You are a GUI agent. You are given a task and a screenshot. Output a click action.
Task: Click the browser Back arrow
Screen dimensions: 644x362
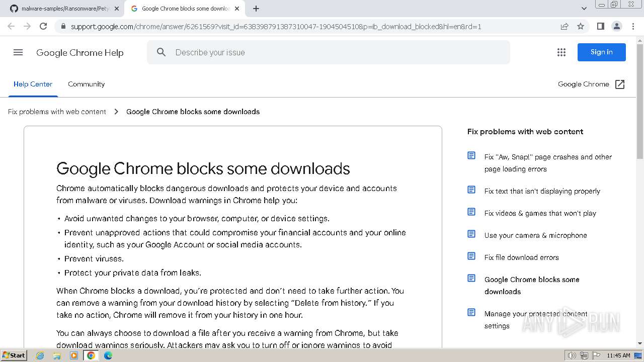coord(11,26)
